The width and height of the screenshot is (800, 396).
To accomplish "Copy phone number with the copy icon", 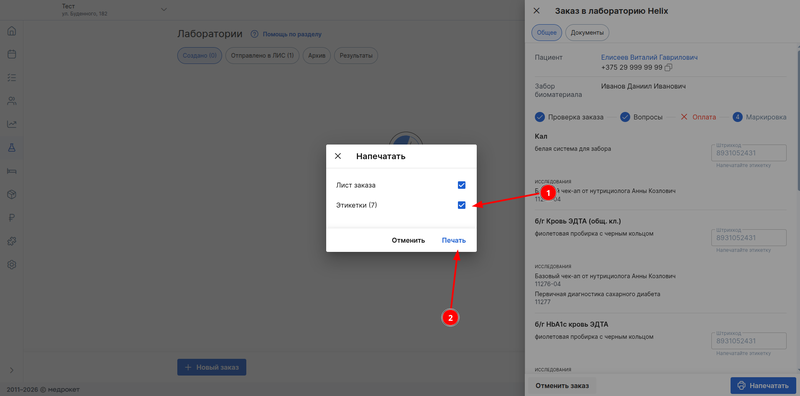I will [669, 67].
